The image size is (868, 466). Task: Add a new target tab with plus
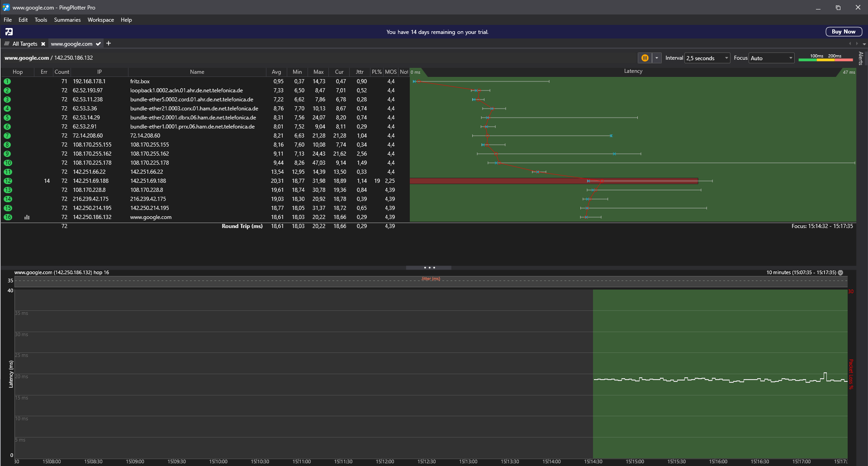[x=109, y=43]
